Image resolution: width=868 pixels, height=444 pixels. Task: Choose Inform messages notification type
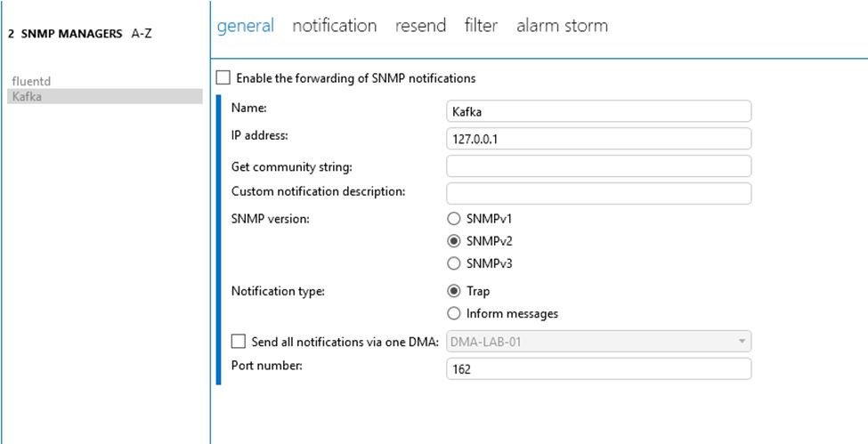click(x=454, y=313)
